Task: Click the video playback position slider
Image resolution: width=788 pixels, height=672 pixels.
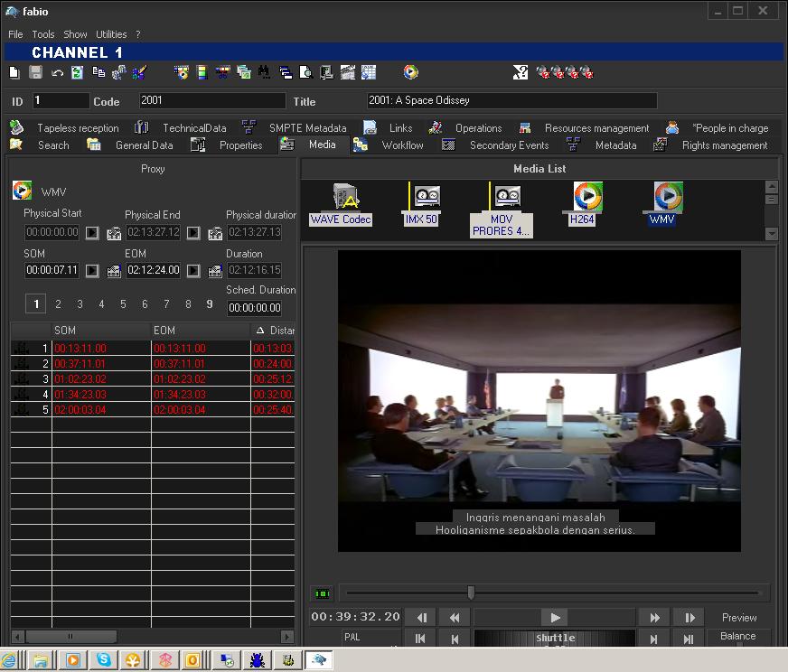Action: coord(471,593)
